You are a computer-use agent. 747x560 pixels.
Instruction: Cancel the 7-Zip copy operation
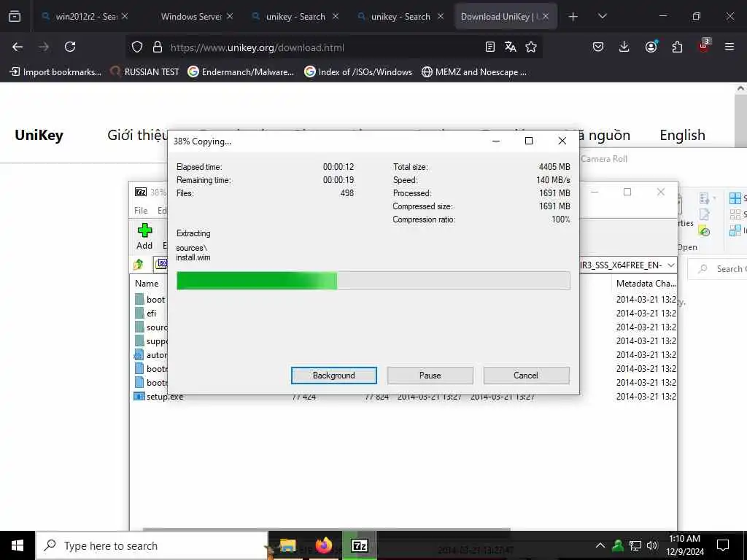pos(526,376)
